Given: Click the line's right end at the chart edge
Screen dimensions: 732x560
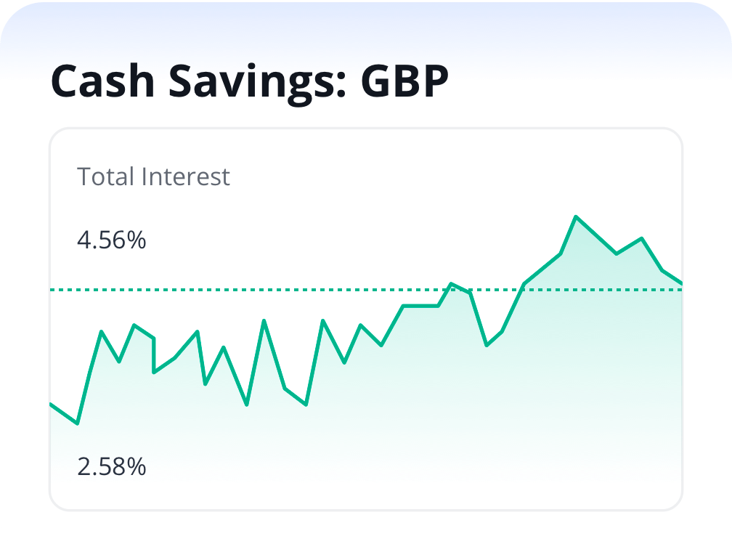Looking at the screenshot, I should 681,283.
